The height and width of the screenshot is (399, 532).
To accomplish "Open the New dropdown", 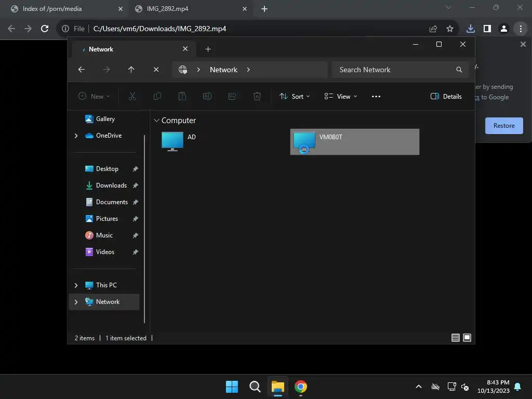I will click(x=94, y=96).
